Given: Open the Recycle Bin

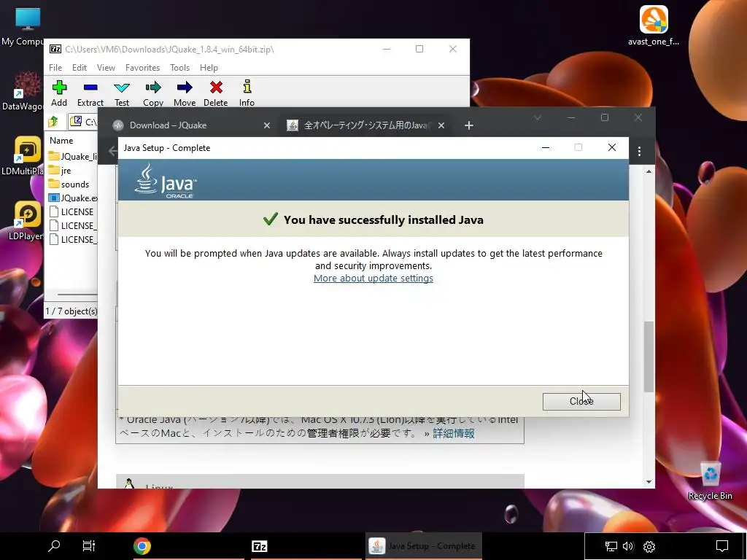Looking at the screenshot, I should pyautogui.click(x=710, y=481).
